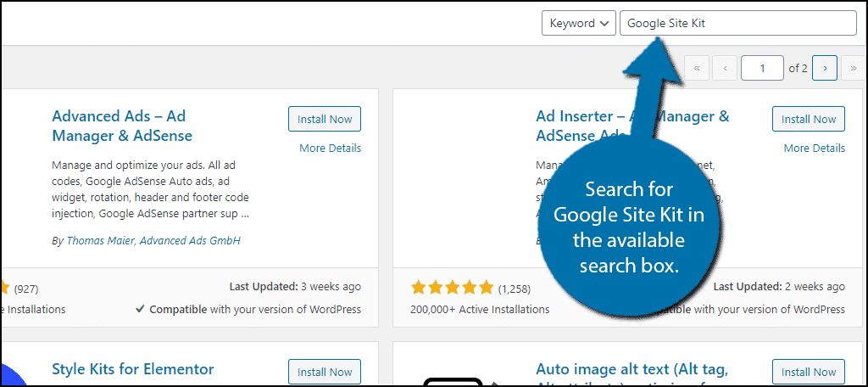Open More Details for Ad Inserter
The height and width of the screenshot is (387, 868).
coord(815,148)
